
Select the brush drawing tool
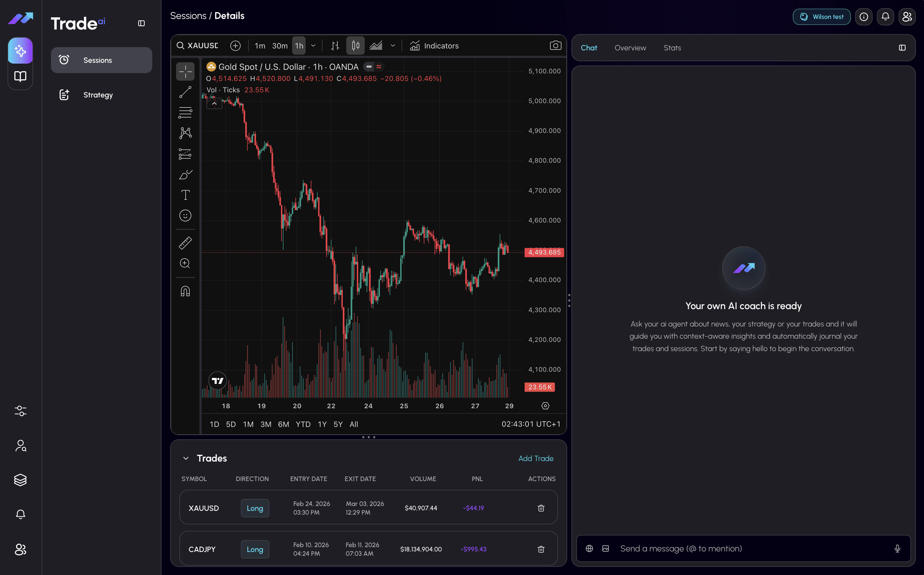click(185, 175)
